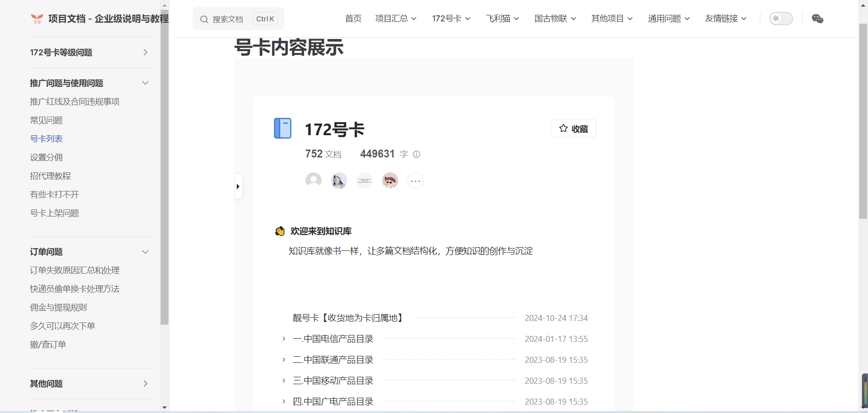Click the waving hand emoji icon

pyautogui.click(x=280, y=231)
